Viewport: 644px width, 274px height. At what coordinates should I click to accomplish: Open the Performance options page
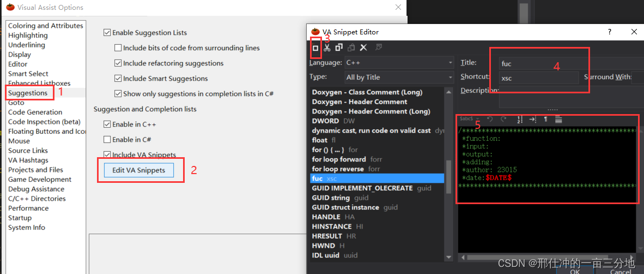28,208
